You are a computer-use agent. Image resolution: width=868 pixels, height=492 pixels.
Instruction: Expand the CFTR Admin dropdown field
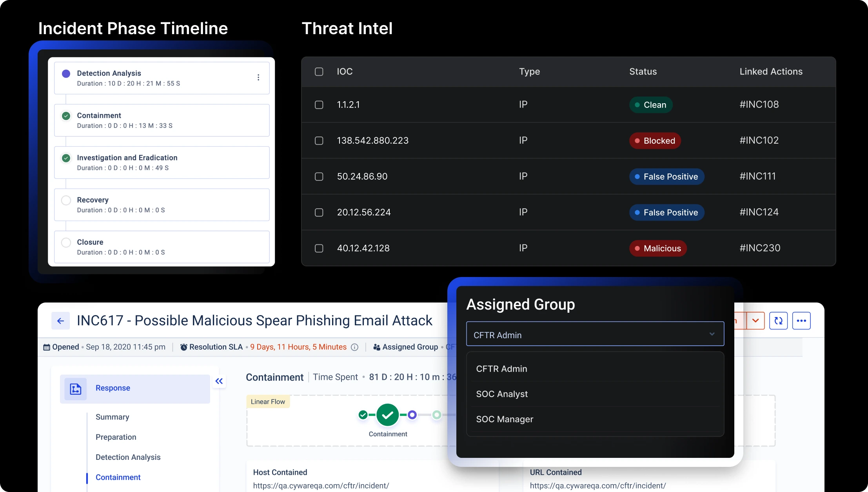(595, 335)
